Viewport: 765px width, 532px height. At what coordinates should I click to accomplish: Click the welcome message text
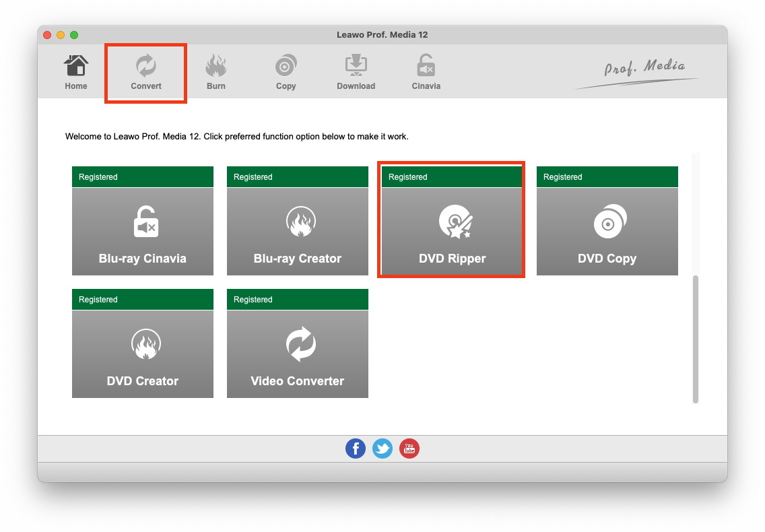pyautogui.click(x=236, y=137)
